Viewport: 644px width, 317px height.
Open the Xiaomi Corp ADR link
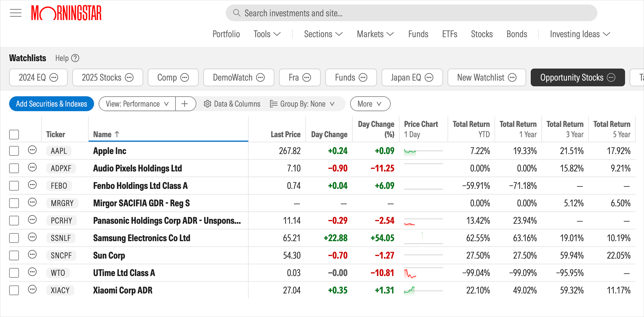point(123,290)
